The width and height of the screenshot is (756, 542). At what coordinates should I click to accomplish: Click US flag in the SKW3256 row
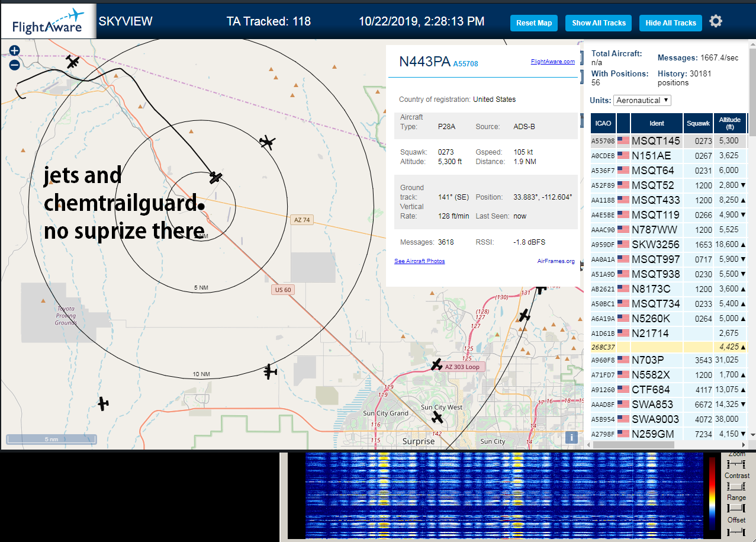pyautogui.click(x=623, y=245)
